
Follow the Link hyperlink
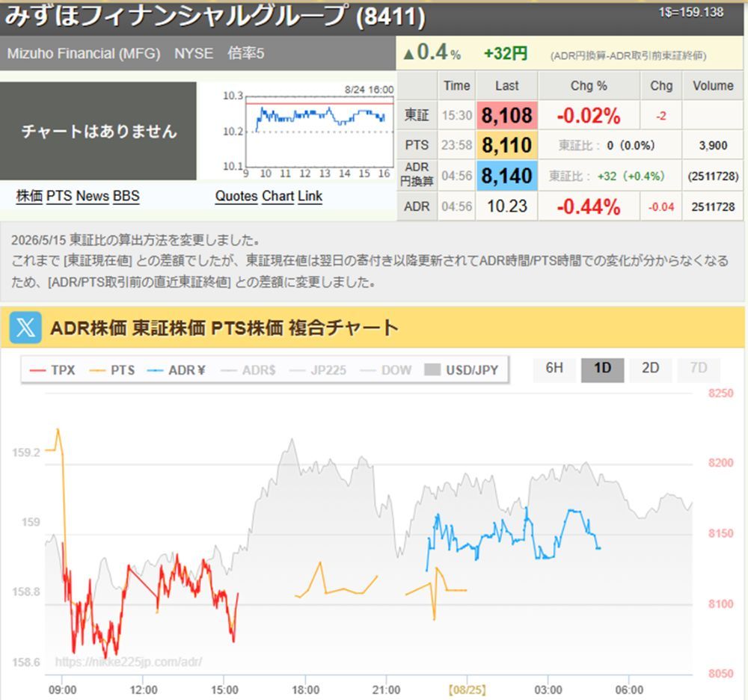310,196
